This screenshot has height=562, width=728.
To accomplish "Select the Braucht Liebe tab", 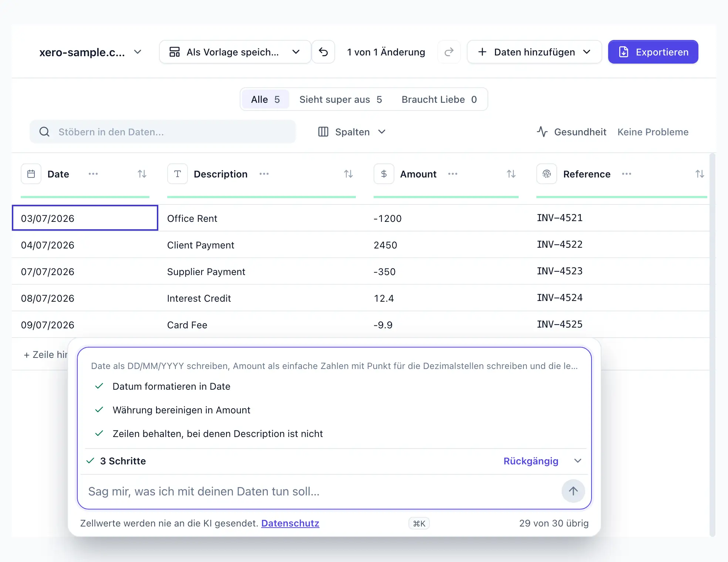I will 439,99.
